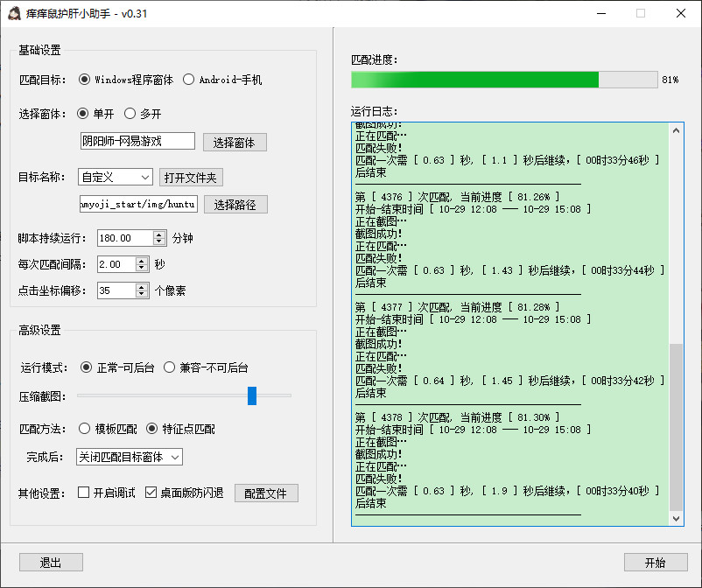Click the 阴阳师-网易游戏 window name field
Viewport: 702px width, 588px height.
click(137, 141)
